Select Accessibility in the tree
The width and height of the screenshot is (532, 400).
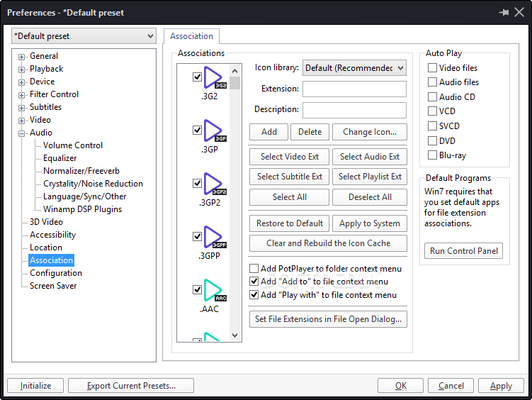click(52, 235)
